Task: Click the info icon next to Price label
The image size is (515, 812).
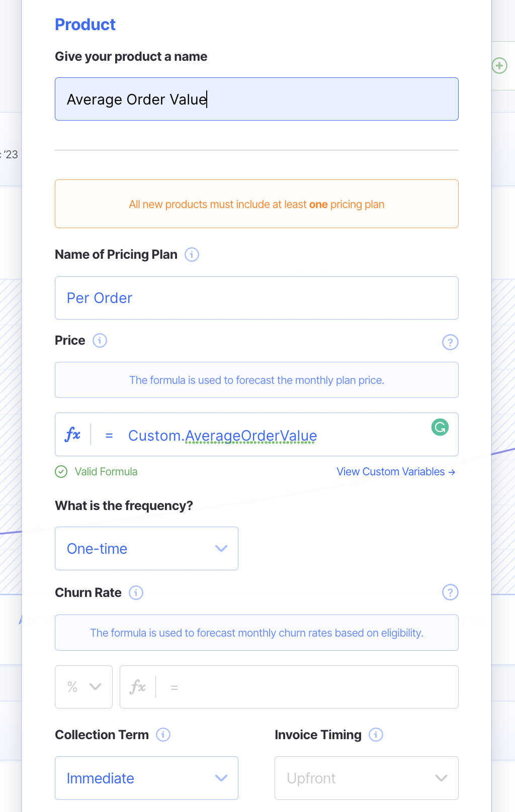Action: point(100,341)
